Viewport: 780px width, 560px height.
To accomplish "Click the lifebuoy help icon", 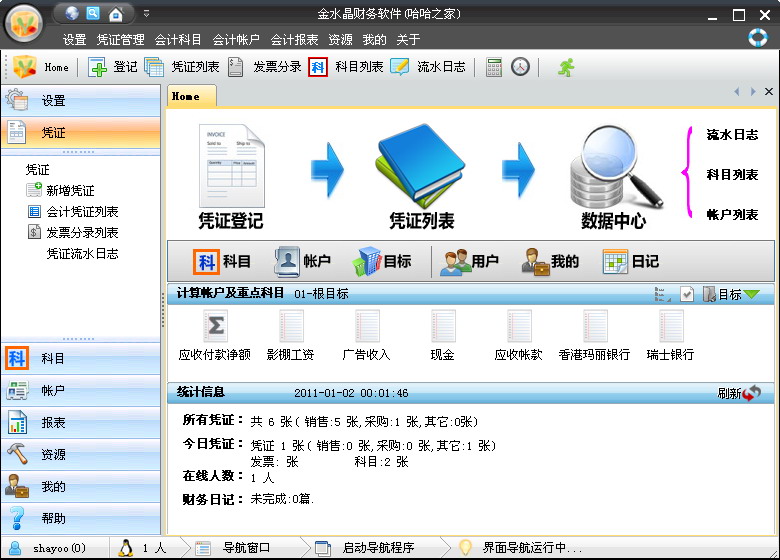I will click(x=758, y=37).
